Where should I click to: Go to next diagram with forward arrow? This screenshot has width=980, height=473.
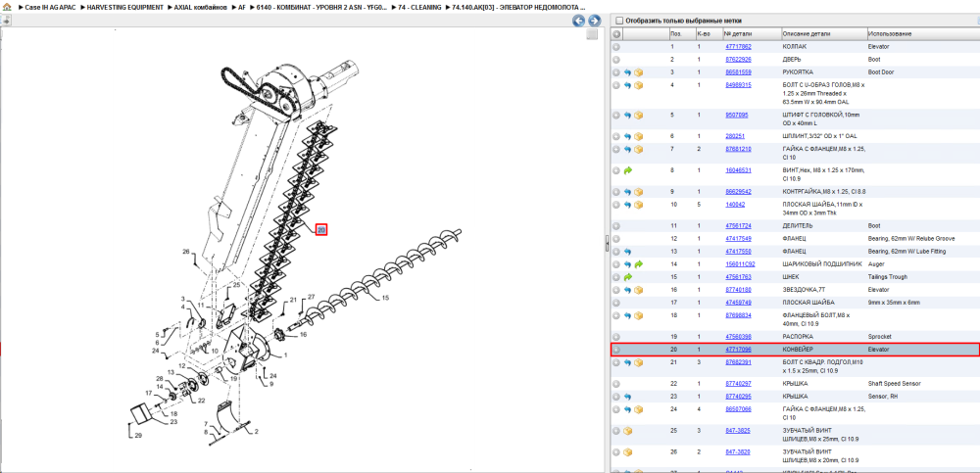tap(595, 21)
